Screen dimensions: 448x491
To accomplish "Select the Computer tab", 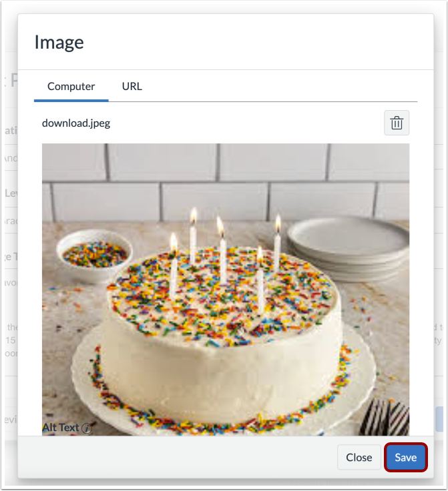I will point(71,87).
